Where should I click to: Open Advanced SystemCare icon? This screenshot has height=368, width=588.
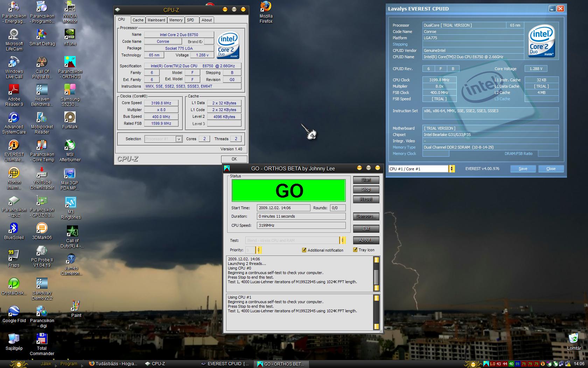click(14, 123)
